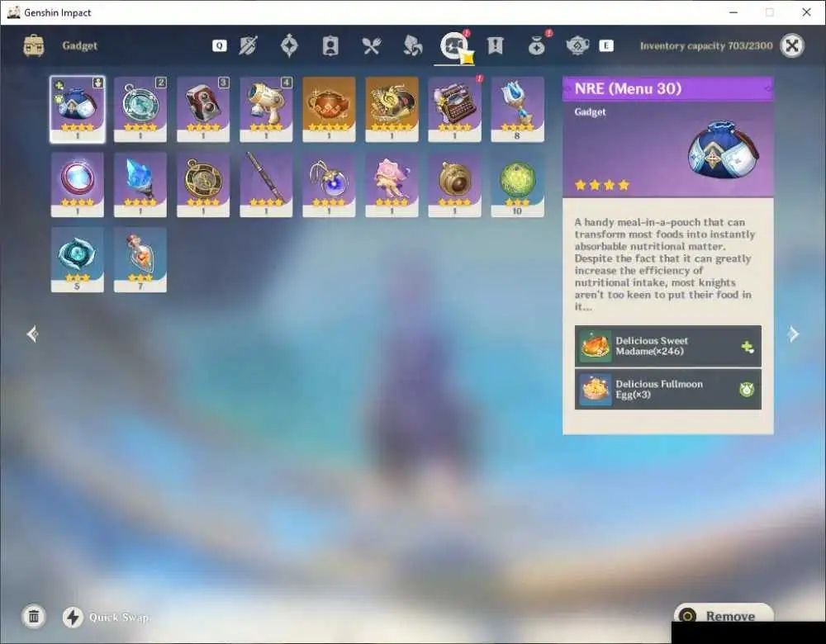Select the green sphere with count 10

[517, 184]
